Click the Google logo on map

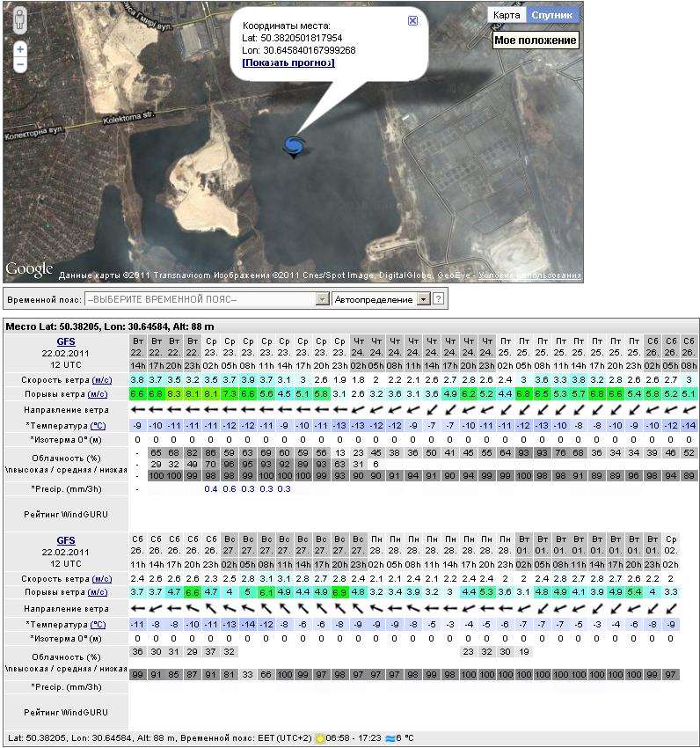(29, 270)
